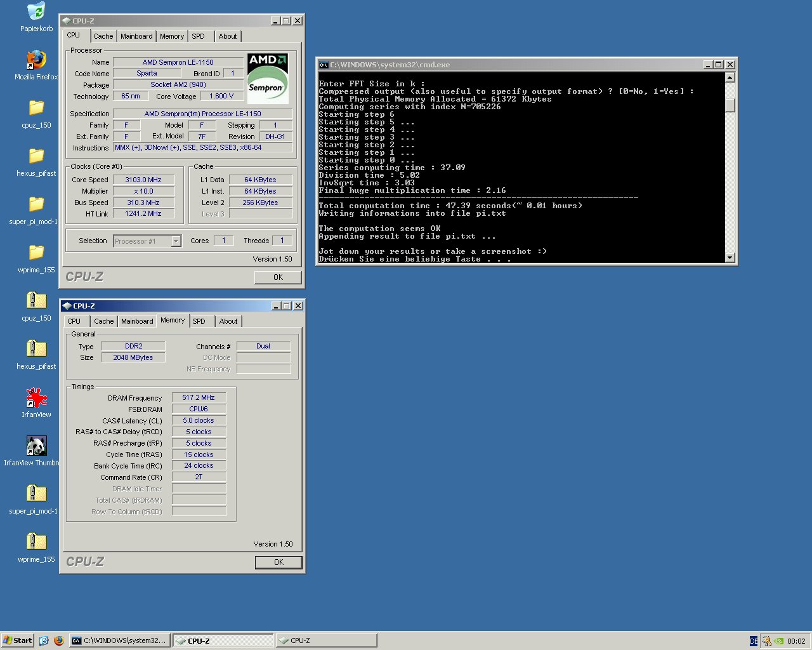Click the DE language indicator in tray
812x650 pixels.
tap(754, 641)
